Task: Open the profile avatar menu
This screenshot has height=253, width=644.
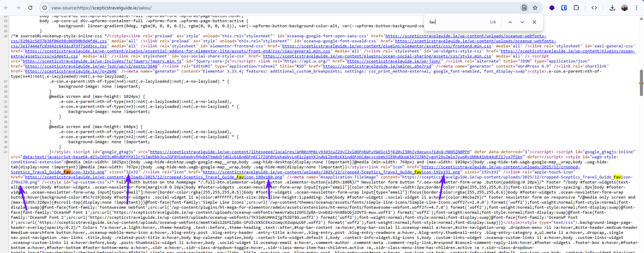Action: click(624, 8)
